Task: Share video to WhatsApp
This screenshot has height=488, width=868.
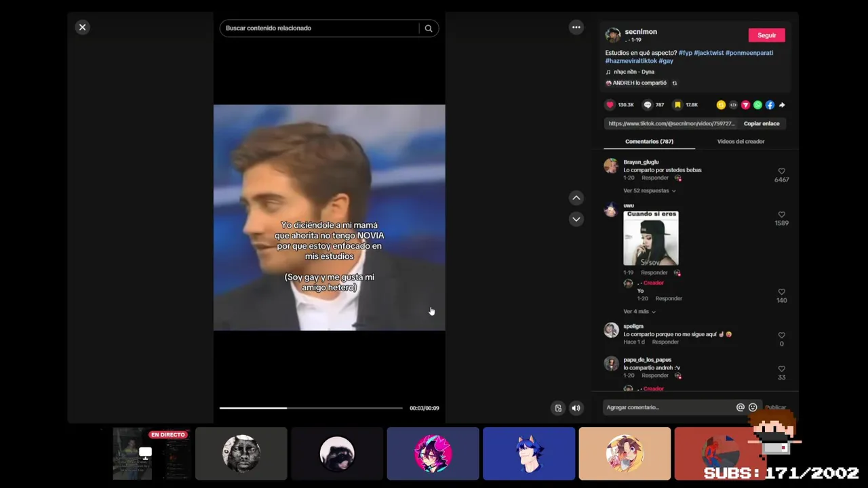Action: 757,105
